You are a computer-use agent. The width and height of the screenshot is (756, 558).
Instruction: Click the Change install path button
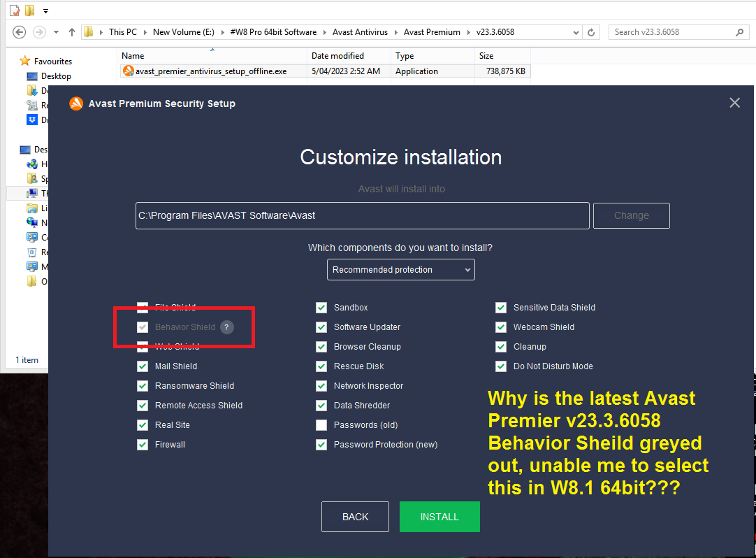point(632,216)
